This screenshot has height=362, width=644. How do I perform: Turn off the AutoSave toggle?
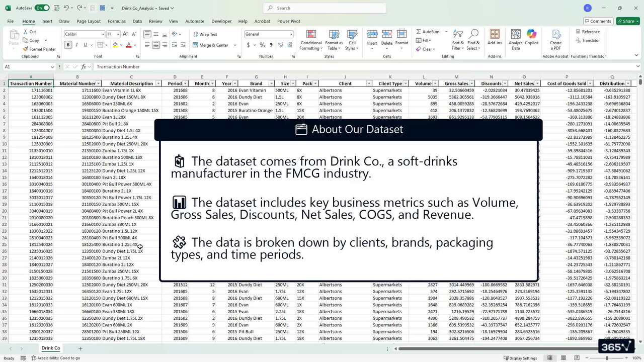pos(42,8)
